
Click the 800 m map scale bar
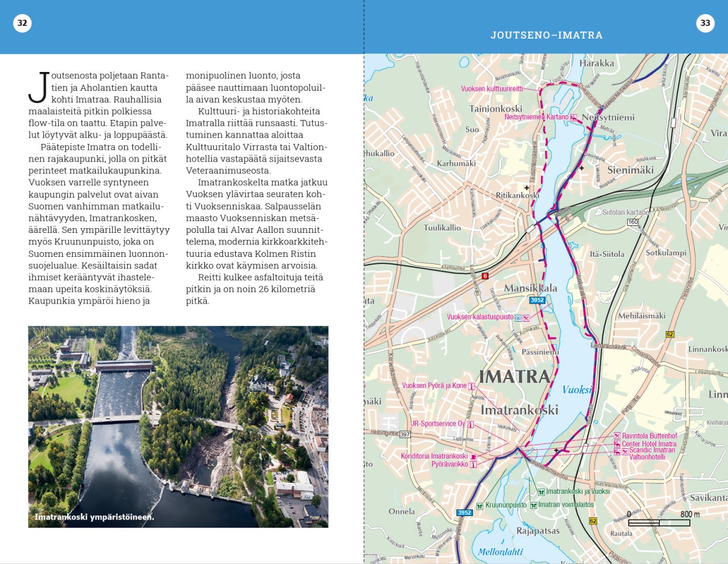tap(659, 522)
